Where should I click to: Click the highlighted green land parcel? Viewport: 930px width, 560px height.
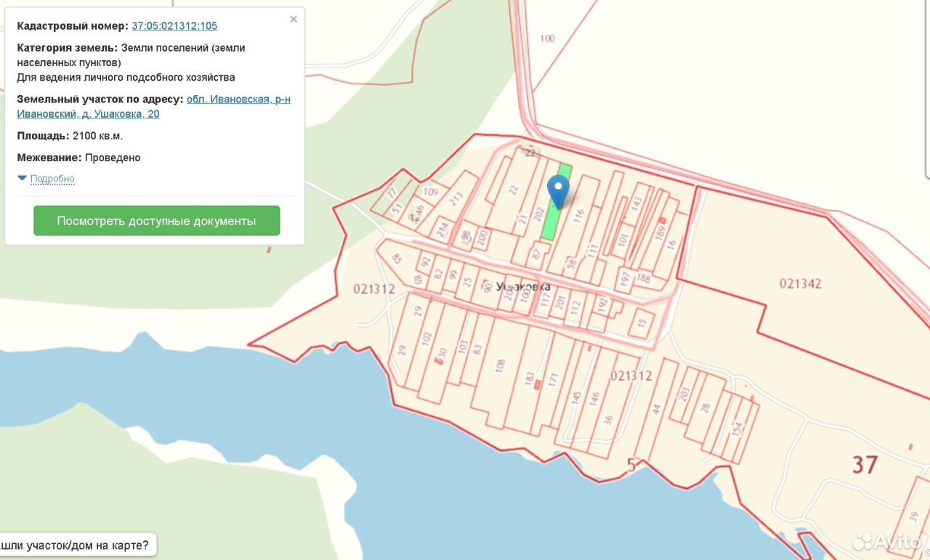click(x=557, y=202)
